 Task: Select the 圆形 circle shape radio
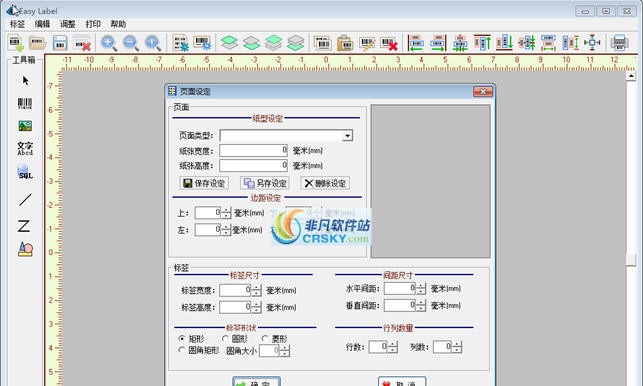pos(225,339)
